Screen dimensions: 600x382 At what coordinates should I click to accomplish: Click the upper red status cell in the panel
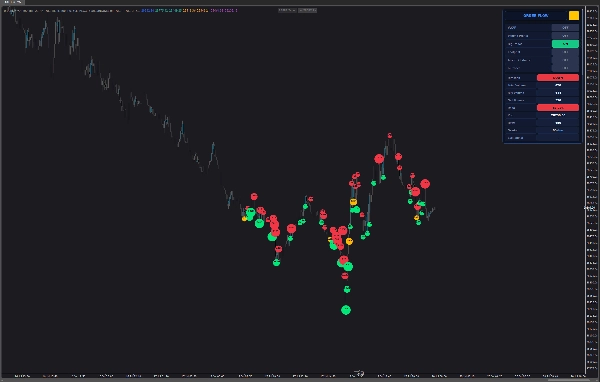coord(558,78)
